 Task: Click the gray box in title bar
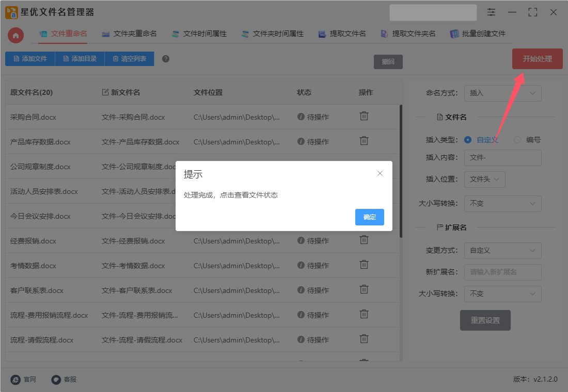tap(433, 13)
